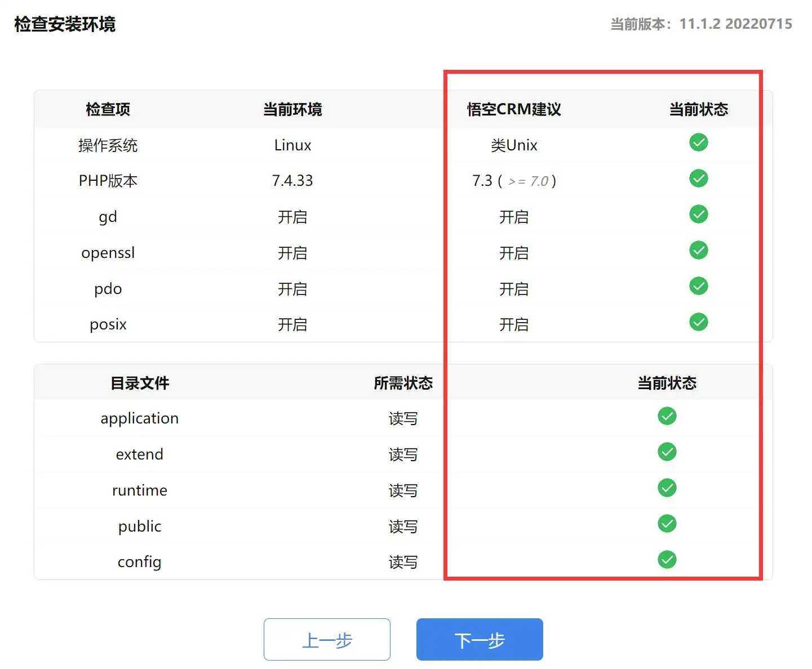Click the Linux environment value
The image size is (812, 669).
[292, 145]
